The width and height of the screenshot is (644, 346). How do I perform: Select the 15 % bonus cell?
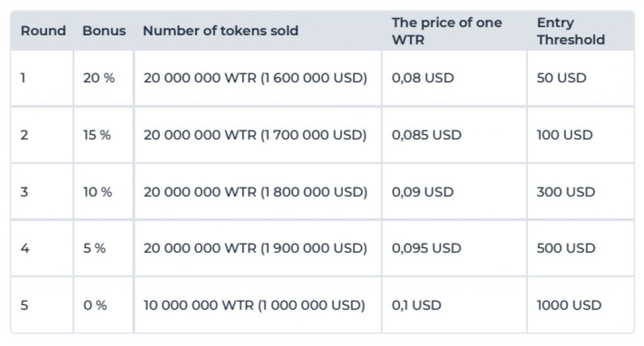pyautogui.click(x=97, y=135)
